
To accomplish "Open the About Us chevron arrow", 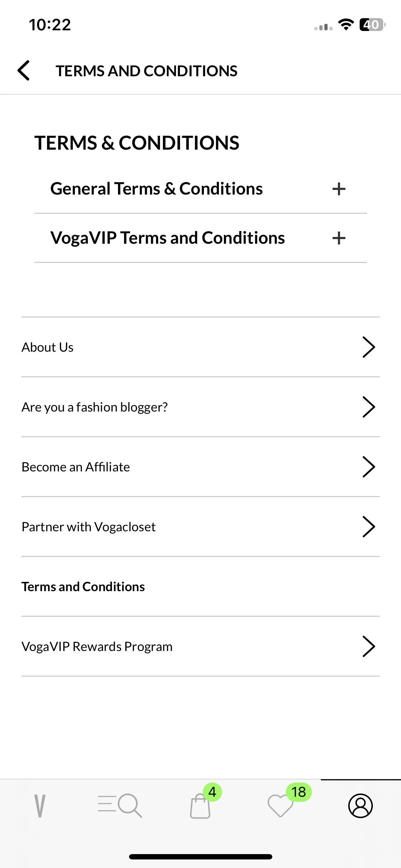I will pyautogui.click(x=369, y=347).
